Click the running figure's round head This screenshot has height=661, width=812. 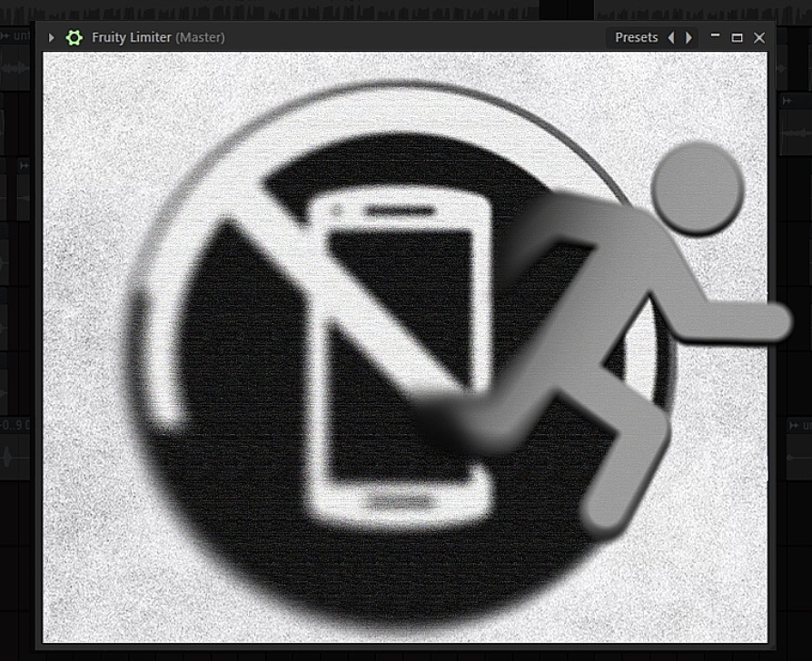[x=697, y=188]
